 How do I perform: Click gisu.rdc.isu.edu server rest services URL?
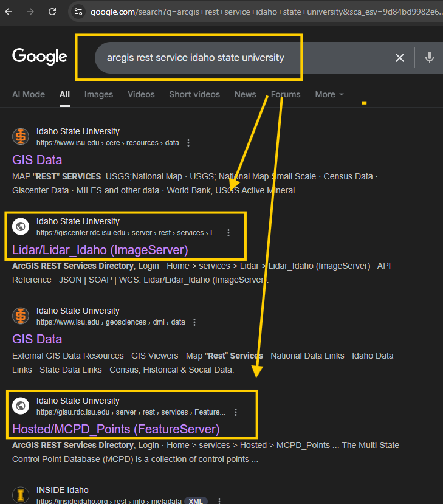[x=131, y=412]
